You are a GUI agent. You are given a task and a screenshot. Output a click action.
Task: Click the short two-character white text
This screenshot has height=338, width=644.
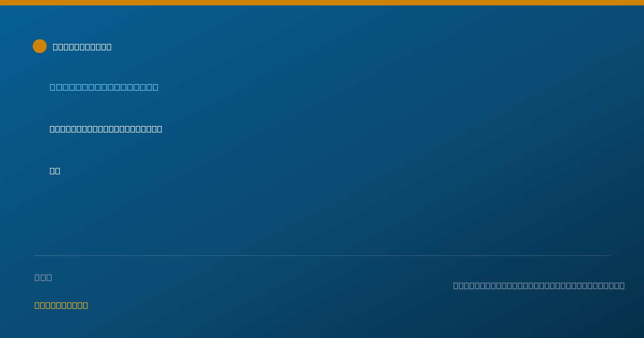pos(55,171)
